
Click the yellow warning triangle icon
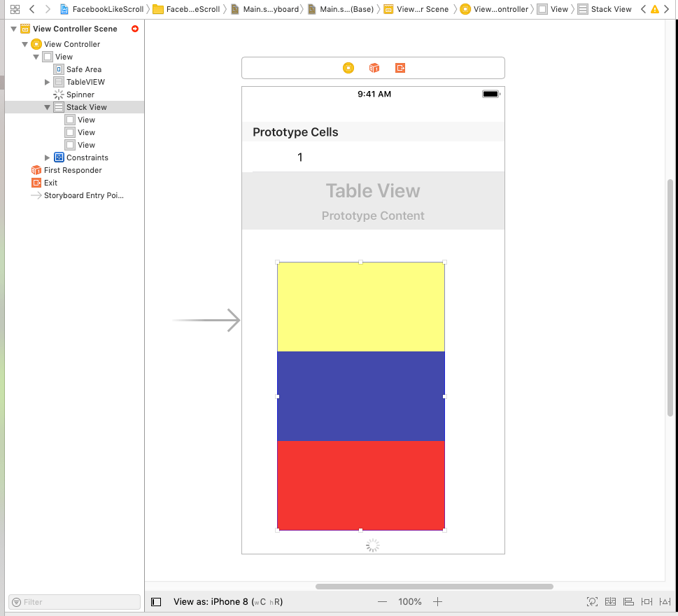[655, 9]
